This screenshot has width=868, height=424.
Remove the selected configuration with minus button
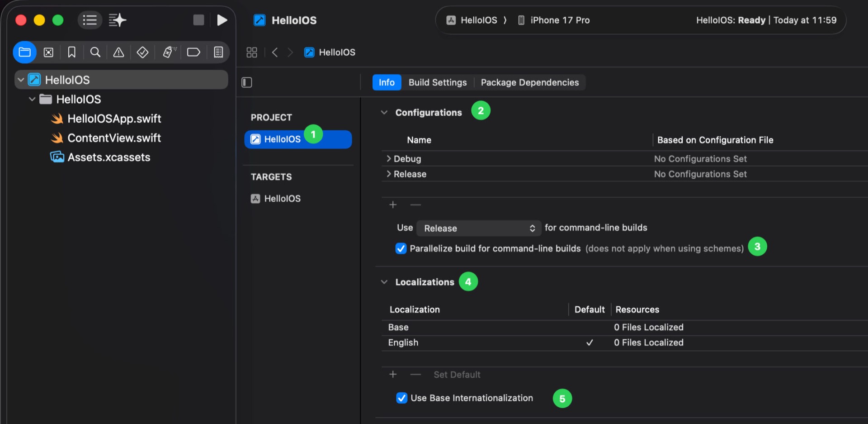coord(415,205)
